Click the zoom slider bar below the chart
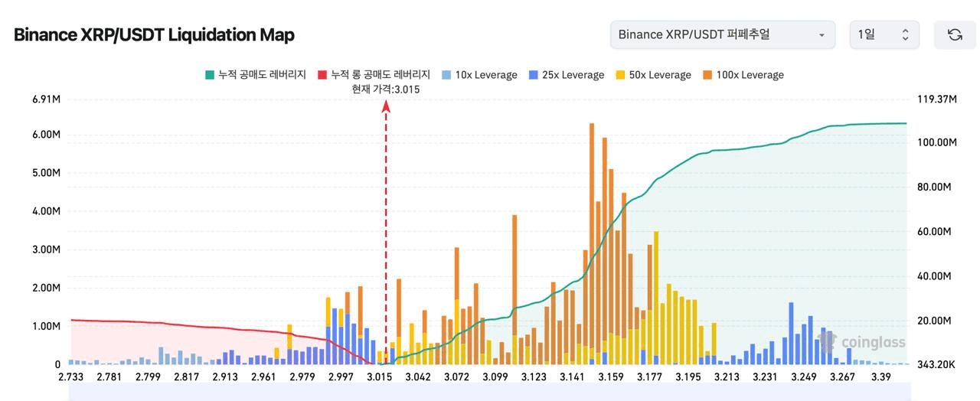The width and height of the screenshot is (980, 401). 489,391
